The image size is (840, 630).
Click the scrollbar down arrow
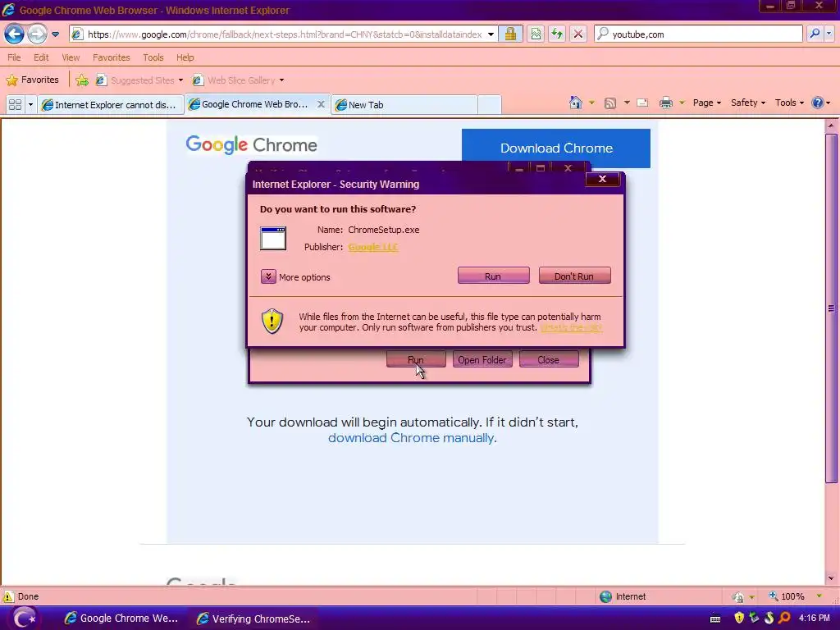coord(831,578)
